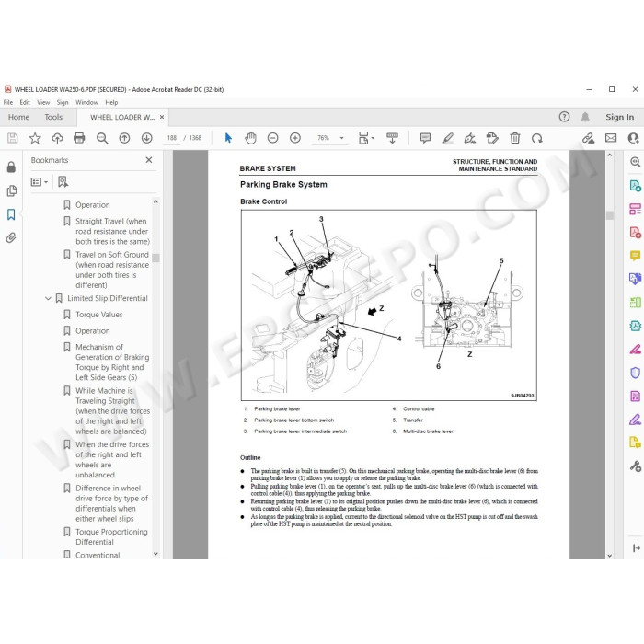Close the WHEEL LOADER document tab
This screenshot has height=644, width=644.
point(162,117)
